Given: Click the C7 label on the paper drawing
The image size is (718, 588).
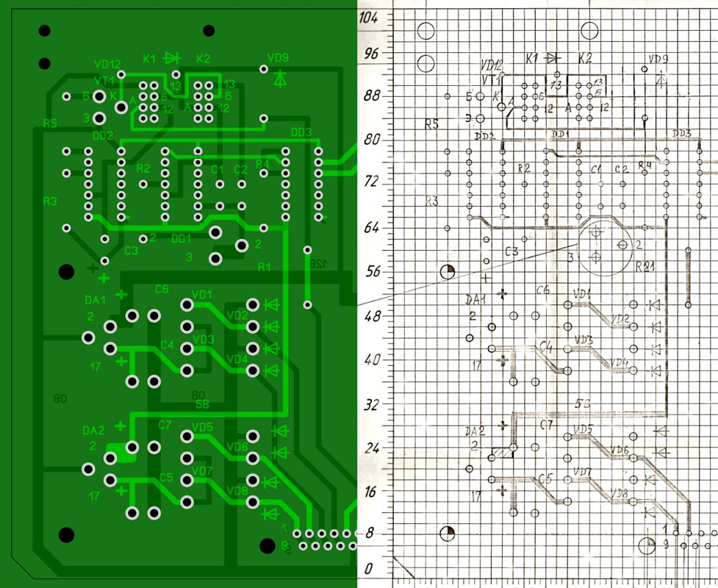Looking at the screenshot, I should tap(546, 425).
